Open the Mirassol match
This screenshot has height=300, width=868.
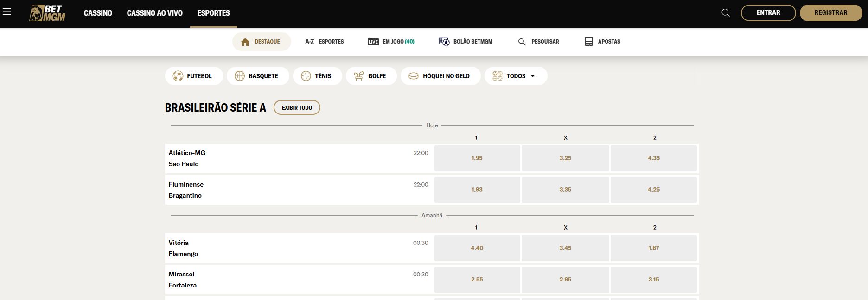[x=299, y=280]
